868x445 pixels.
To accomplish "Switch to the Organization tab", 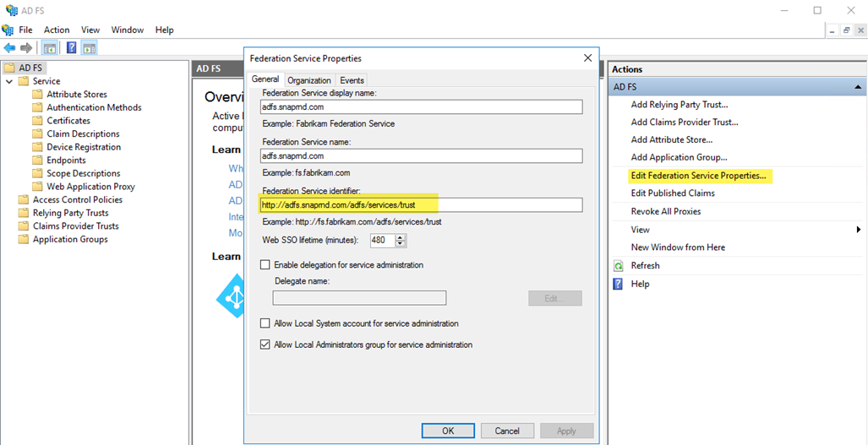I will click(x=309, y=80).
